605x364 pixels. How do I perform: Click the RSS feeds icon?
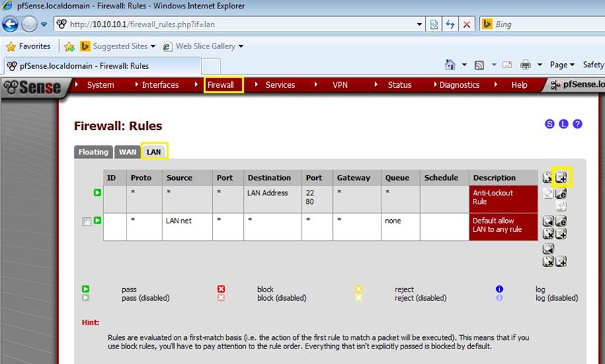pyautogui.click(x=479, y=65)
